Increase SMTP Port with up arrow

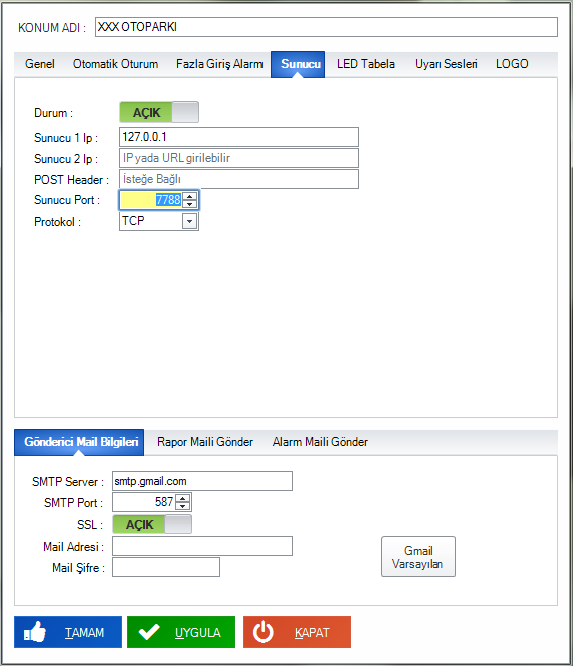(183, 499)
